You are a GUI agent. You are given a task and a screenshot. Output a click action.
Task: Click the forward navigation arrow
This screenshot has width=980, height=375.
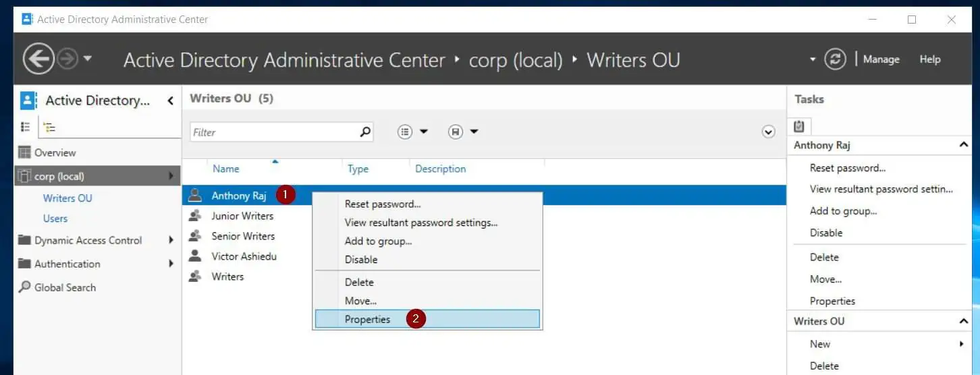pyautogui.click(x=67, y=59)
